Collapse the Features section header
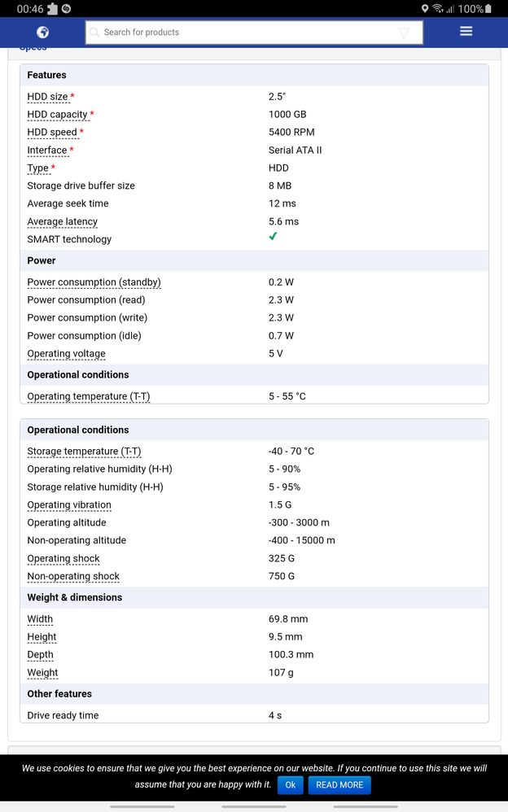This screenshot has height=812, width=508. coord(46,75)
